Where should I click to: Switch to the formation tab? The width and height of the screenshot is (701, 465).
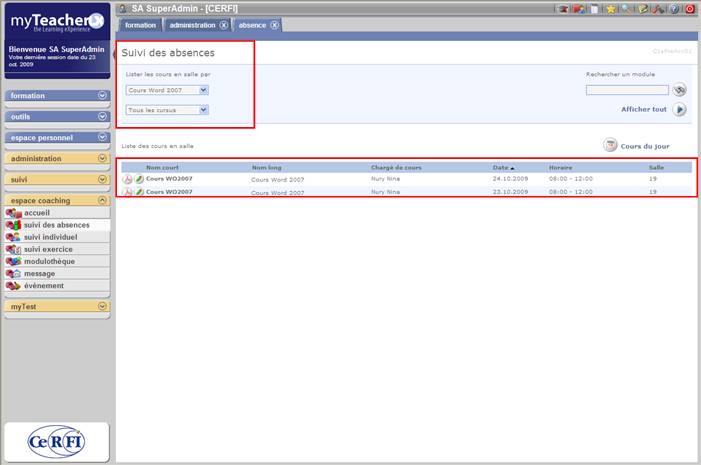pyautogui.click(x=140, y=25)
